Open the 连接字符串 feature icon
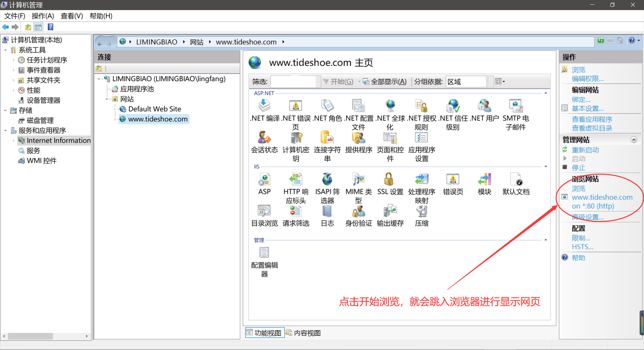 pos(327,138)
